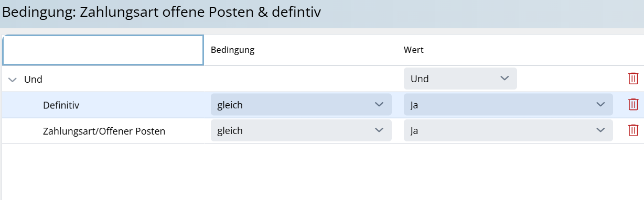Open the Und operator dropdown in Wert column
The image size is (644, 200).
[460, 79]
